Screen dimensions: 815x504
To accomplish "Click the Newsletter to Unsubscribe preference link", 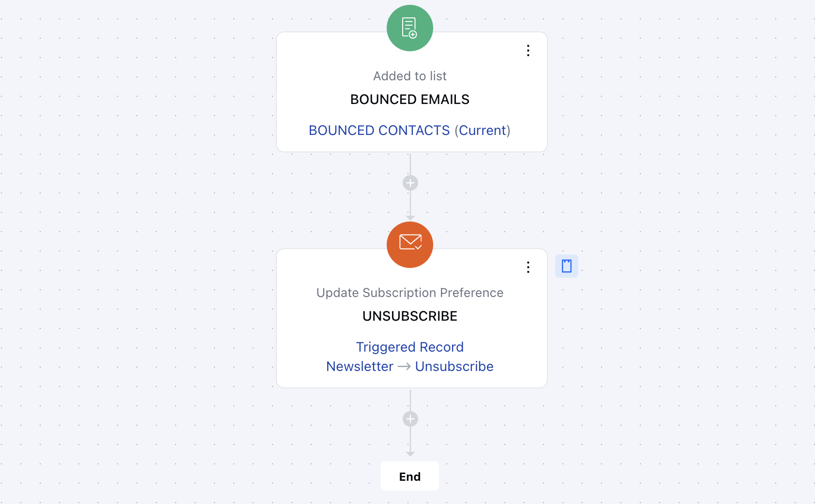I will [410, 367].
